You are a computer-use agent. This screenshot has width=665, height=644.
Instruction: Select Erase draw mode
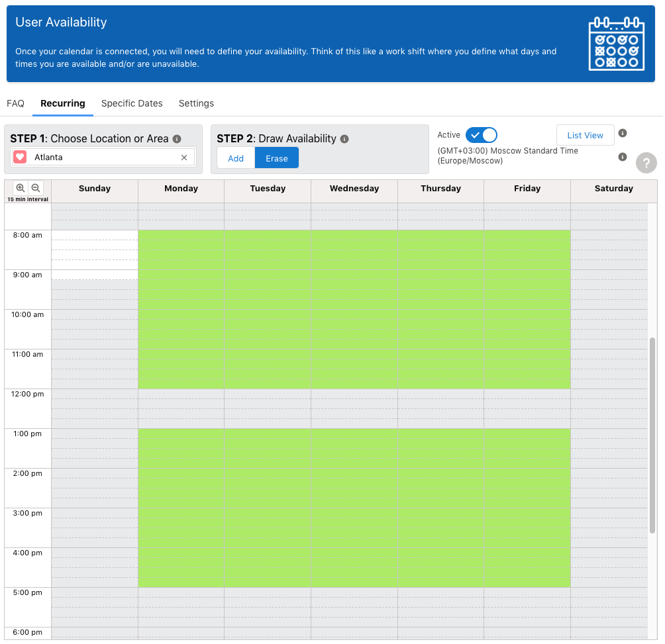[x=277, y=158]
